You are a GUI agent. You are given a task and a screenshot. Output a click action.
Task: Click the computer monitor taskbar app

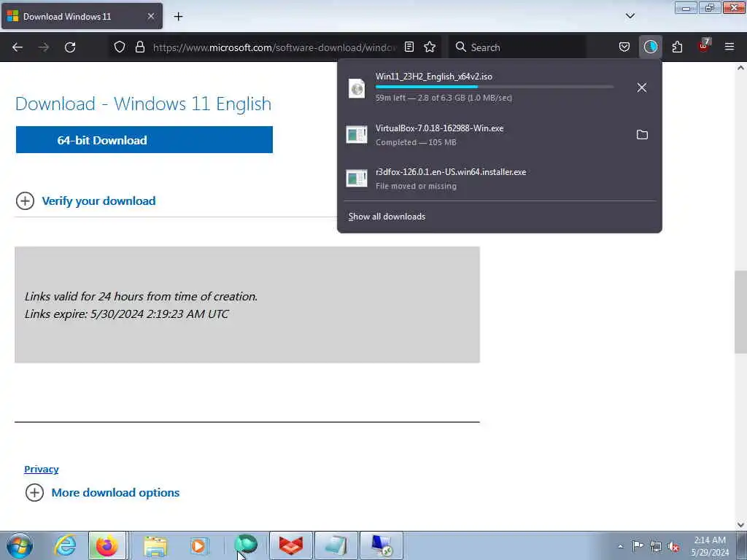click(x=381, y=545)
